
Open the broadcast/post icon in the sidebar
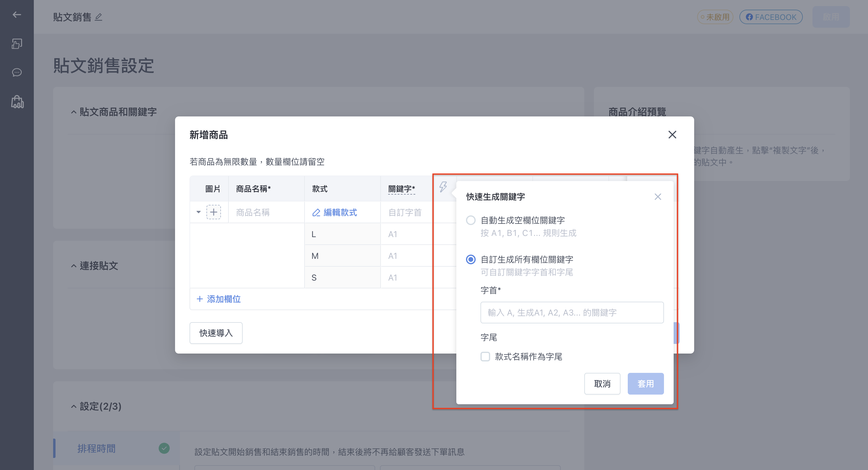click(x=17, y=44)
